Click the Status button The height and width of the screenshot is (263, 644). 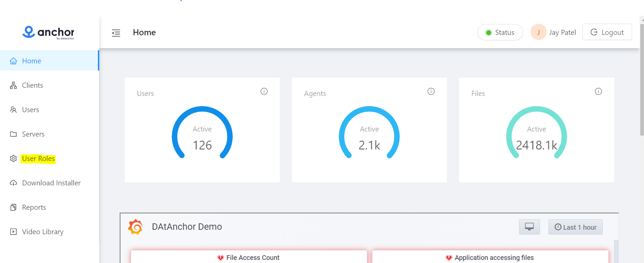(500, 32)
